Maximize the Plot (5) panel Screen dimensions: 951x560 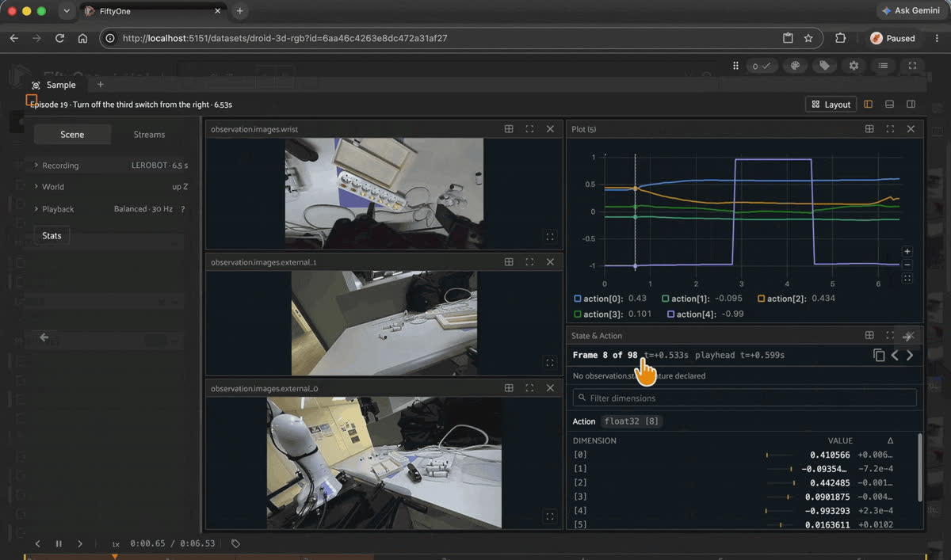pos(890,128)
